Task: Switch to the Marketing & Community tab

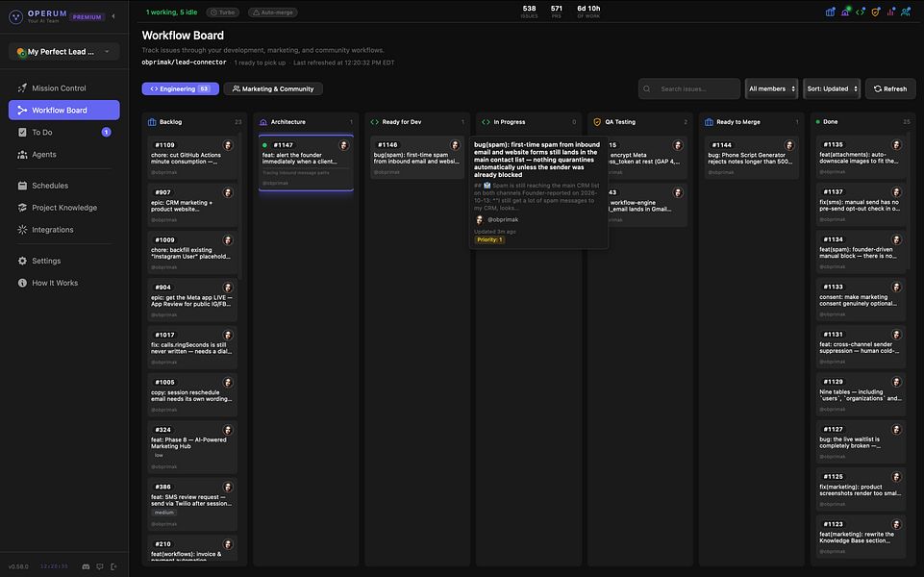Action: tap(273, 89)
